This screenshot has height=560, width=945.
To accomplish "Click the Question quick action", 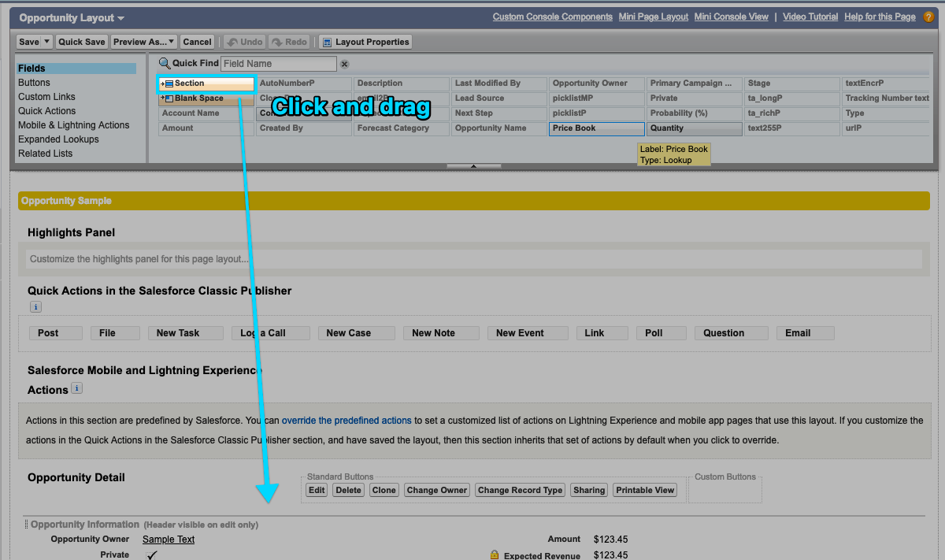I will (x=731, y=333).
